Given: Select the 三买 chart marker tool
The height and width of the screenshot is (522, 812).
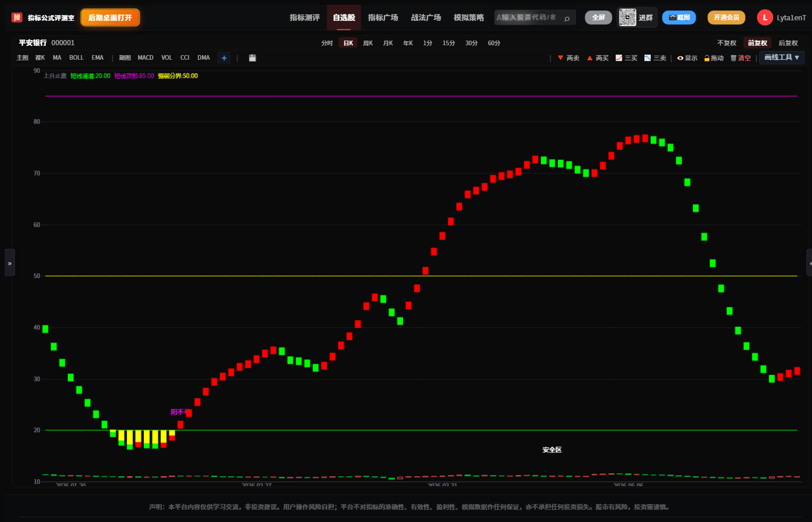Looking at the screenshot, I should point(626,58).
